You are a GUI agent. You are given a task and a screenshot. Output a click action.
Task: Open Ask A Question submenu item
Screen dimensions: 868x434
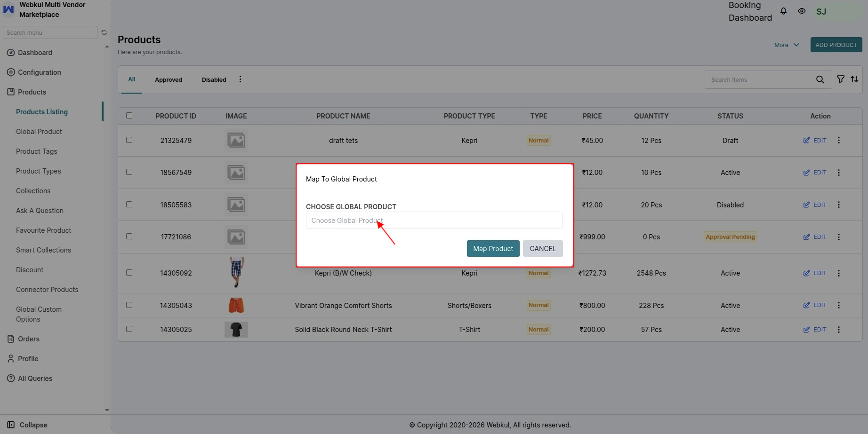[x=40, y=211]
